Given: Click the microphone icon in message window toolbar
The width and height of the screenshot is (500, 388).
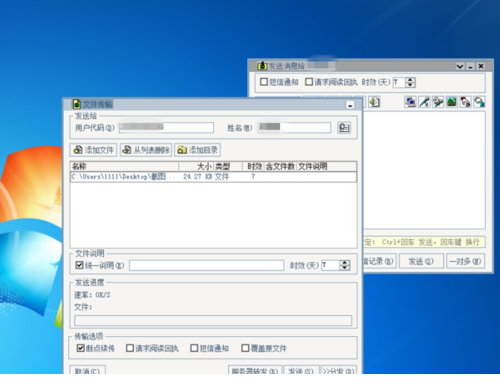Looking at the screenshot, I should click(424, 102).
